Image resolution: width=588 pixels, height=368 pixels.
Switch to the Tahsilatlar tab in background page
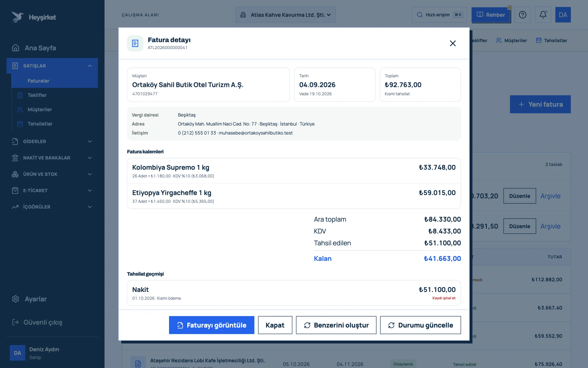551,40
